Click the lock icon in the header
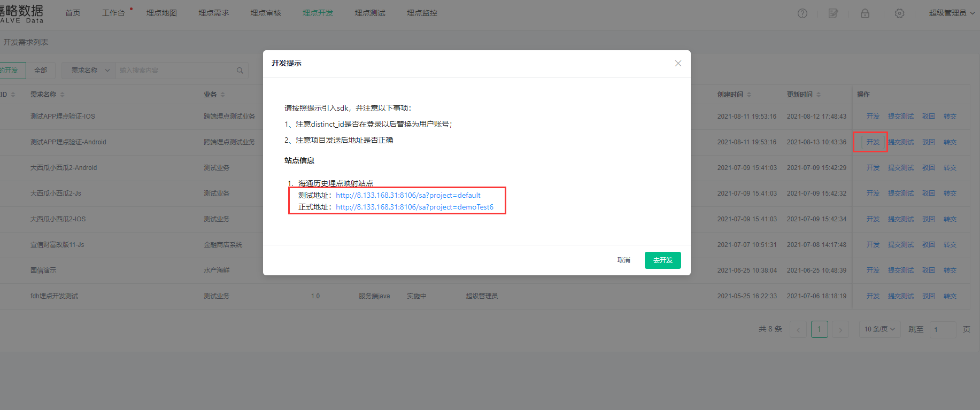Viewport: 980px width, 410px height. pyautogui.click(x=865, y=13)
